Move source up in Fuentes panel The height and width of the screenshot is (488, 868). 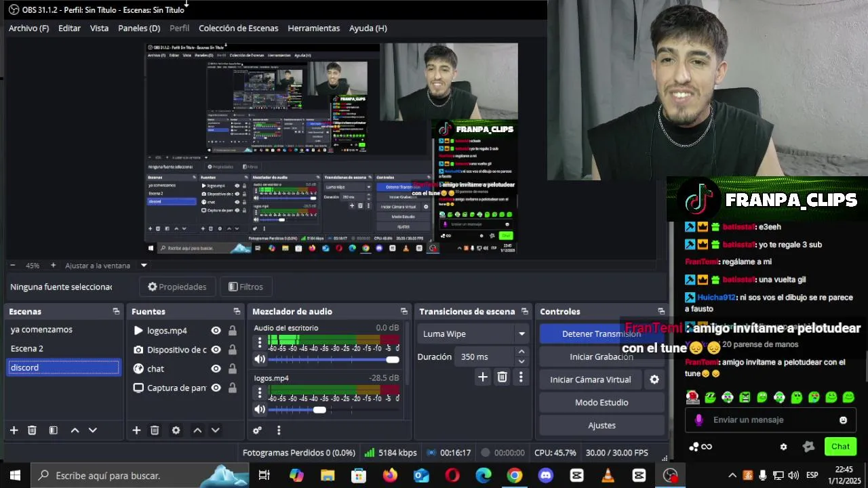point(197,430)
